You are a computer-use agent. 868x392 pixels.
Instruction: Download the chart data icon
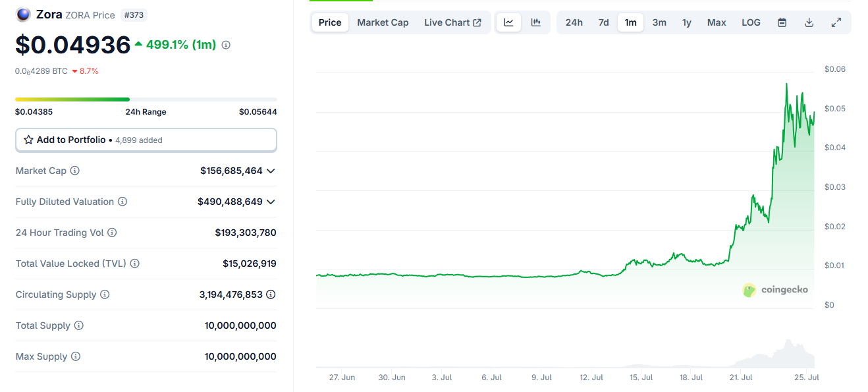809,22
